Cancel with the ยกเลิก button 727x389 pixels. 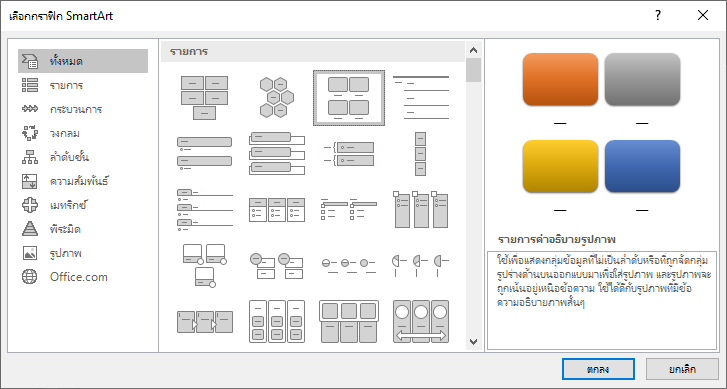[682, 369]
